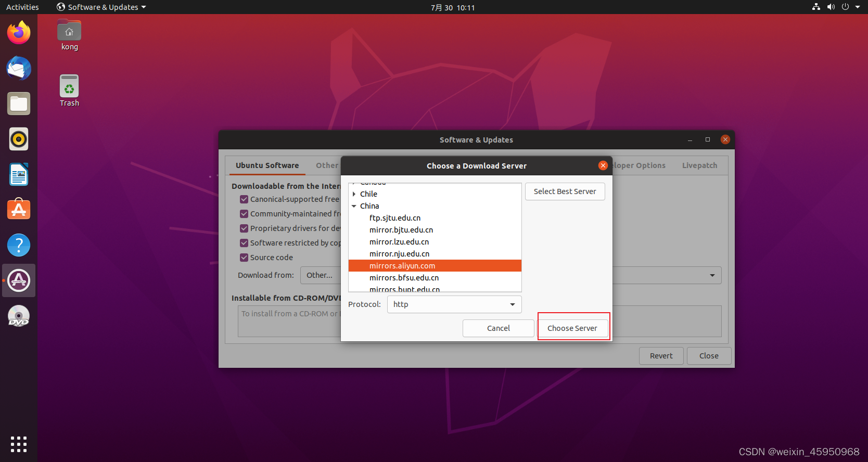Show applications grid at the dock bottom
The width and height of the screenshot is (868, 462).
click(x=19, y=444)
